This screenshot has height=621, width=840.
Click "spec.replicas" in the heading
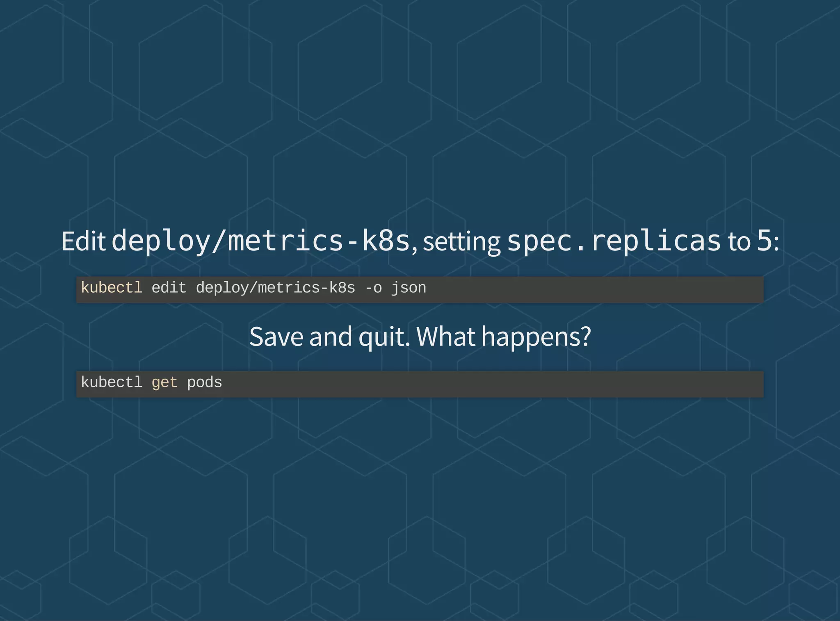614,242
